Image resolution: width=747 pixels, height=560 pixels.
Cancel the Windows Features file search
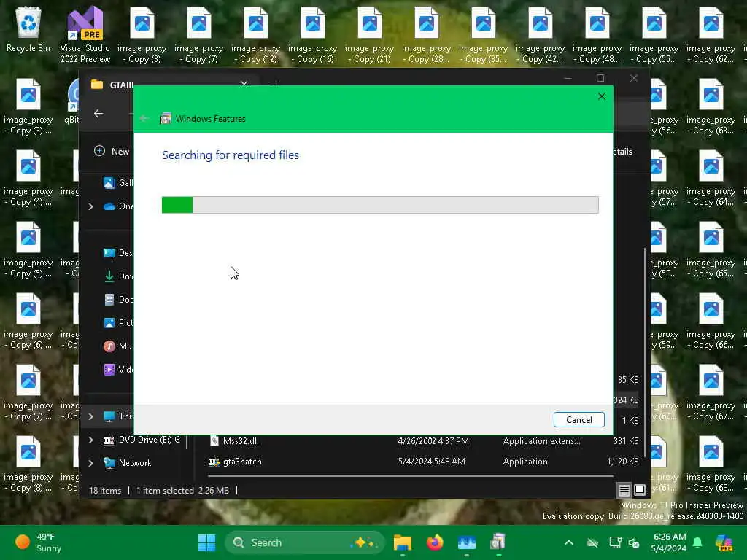578,419
